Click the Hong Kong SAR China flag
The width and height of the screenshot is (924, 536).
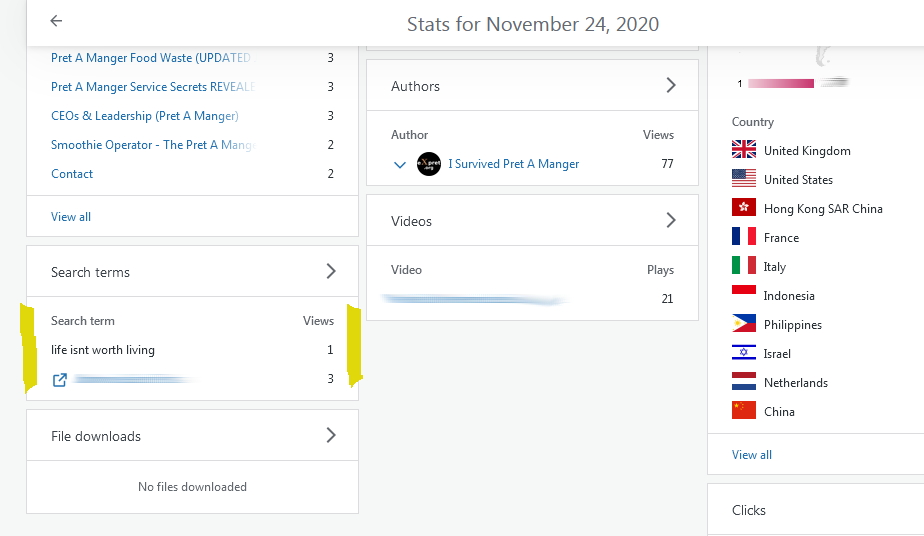pyautogui.click(x=744, y=208)
